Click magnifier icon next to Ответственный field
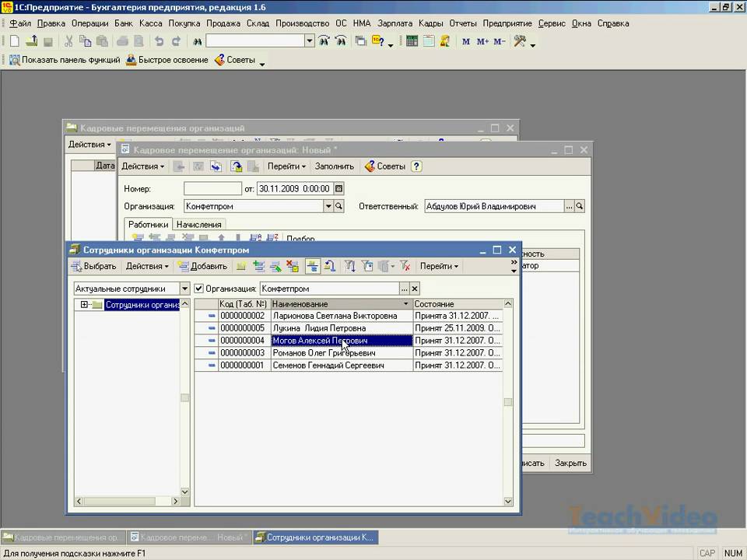 tap(579, 206)
